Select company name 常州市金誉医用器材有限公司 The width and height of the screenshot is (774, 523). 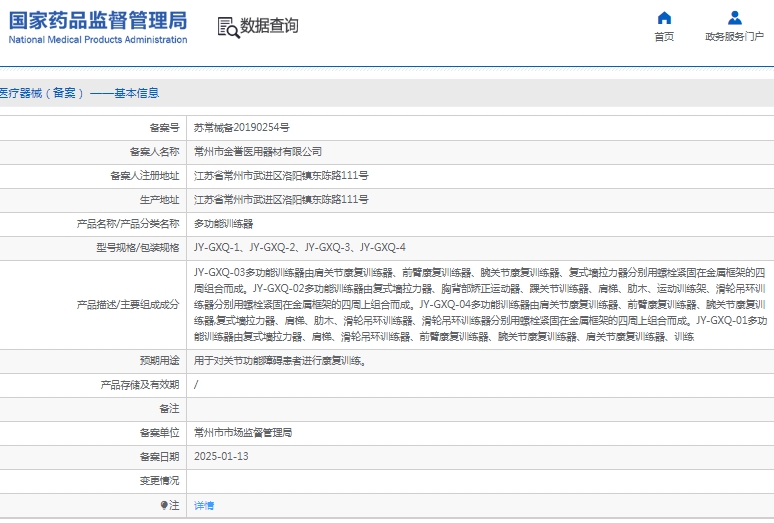click(258, 151)
